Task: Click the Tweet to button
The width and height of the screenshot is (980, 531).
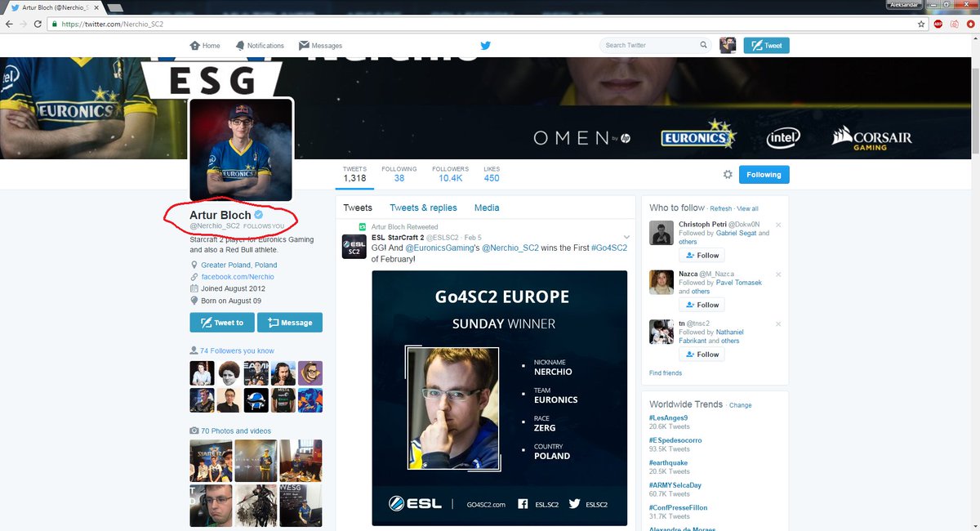Action: click(x=222, y=322)
